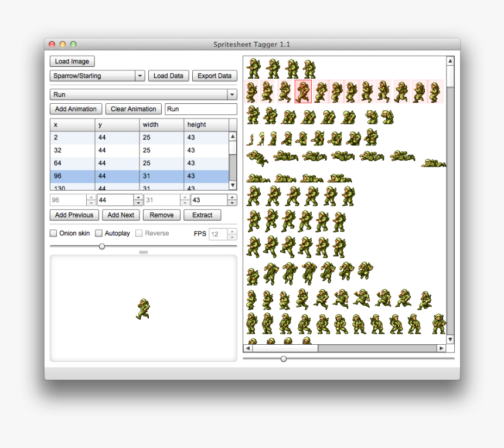Select the highlighted sprite frame in the spritesheet
Viewport: 504px width, 448px height.
point(303,92)
